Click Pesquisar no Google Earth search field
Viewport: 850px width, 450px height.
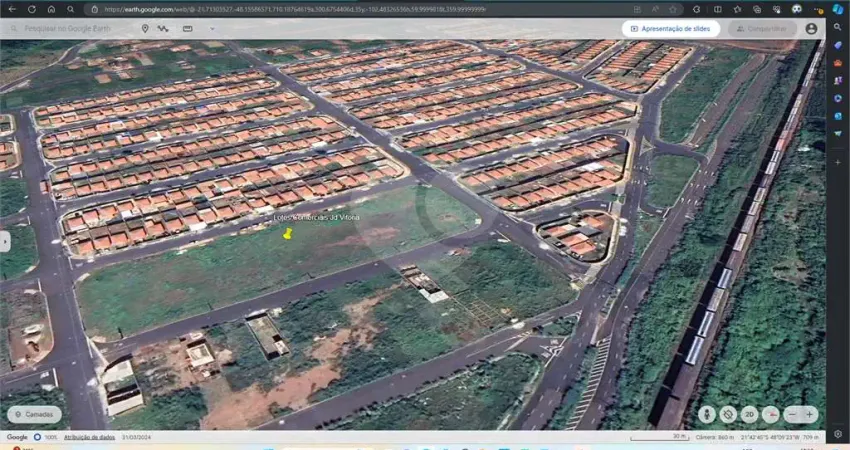click(70, 29)
